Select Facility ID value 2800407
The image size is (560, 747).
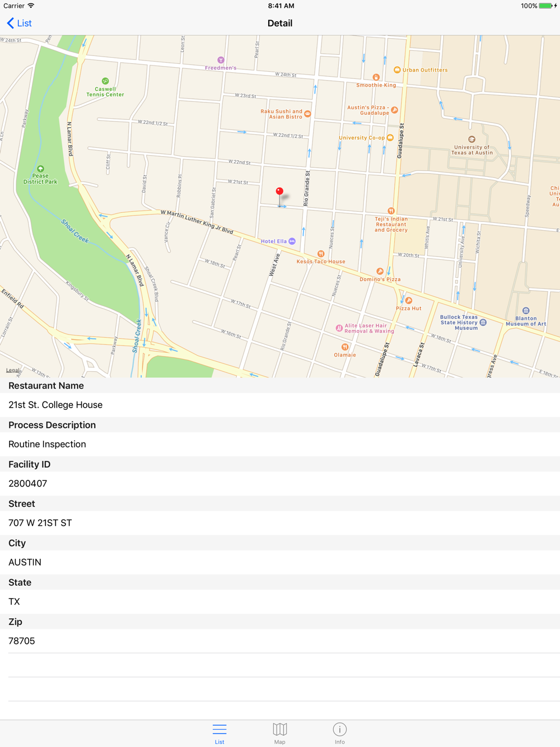click(27, 483)
